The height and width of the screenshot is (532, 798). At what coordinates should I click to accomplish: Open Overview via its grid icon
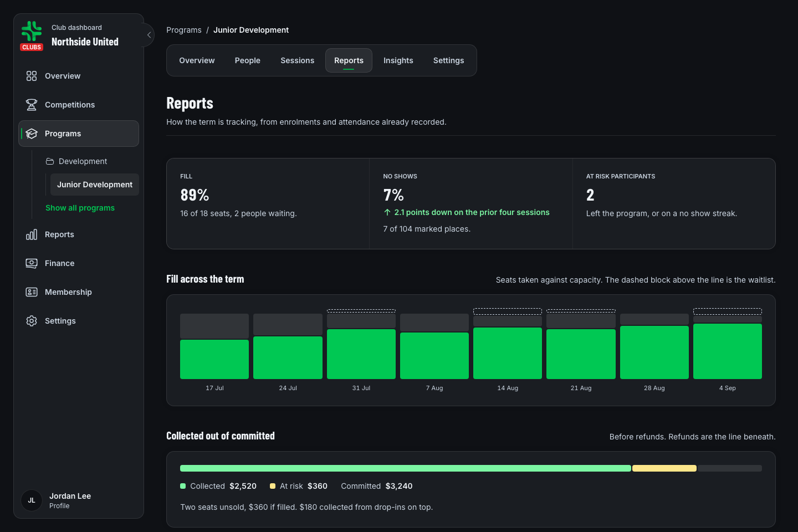[x=32, y=76]
